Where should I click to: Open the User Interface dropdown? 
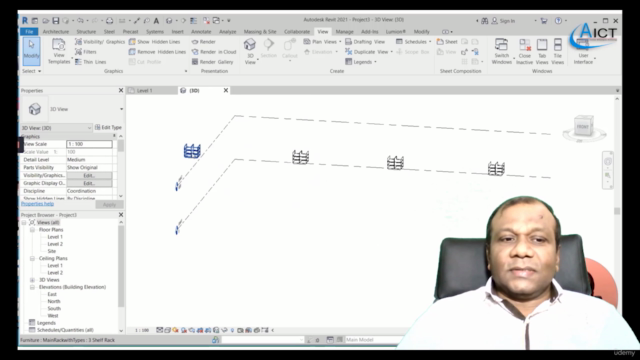pos(584,58)
